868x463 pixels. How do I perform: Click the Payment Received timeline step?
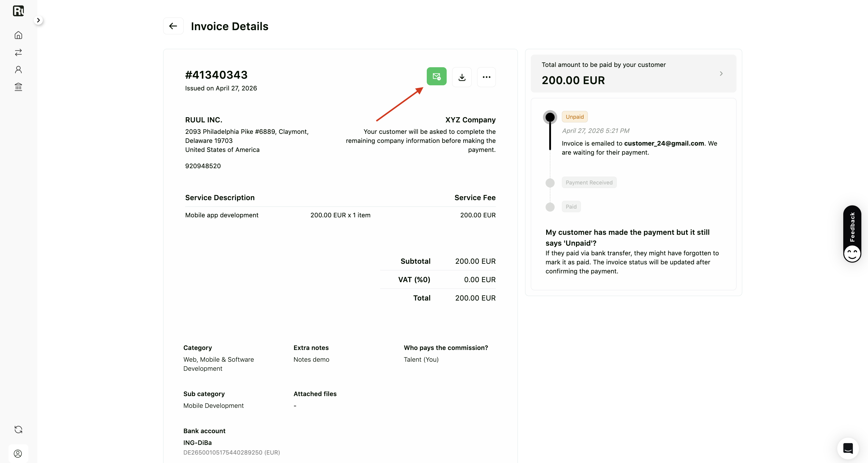589,182
